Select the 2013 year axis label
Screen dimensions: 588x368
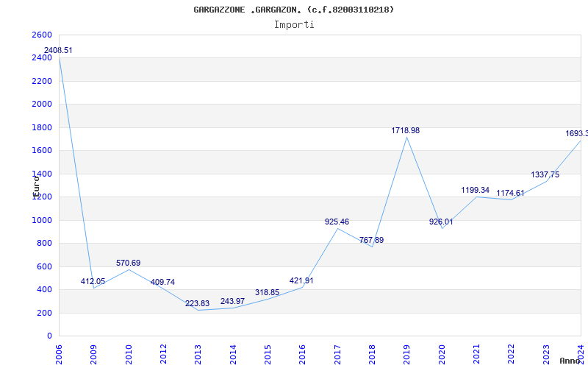pos(198,353)
